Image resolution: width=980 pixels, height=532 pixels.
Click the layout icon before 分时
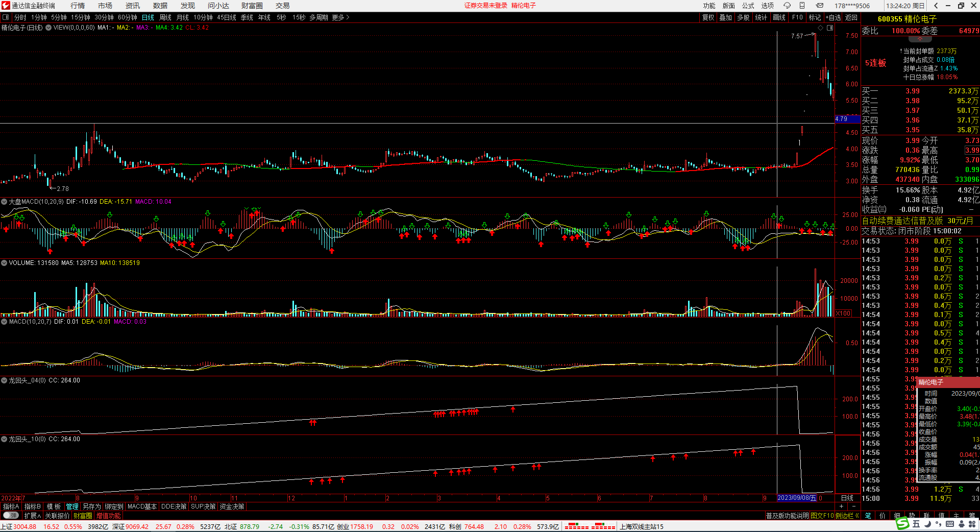point(6,17)
